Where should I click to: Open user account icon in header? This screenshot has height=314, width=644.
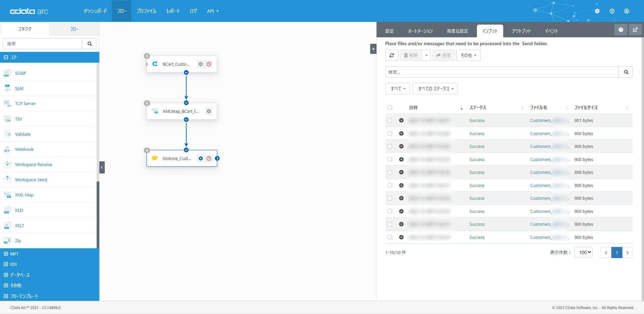point(626,11)
